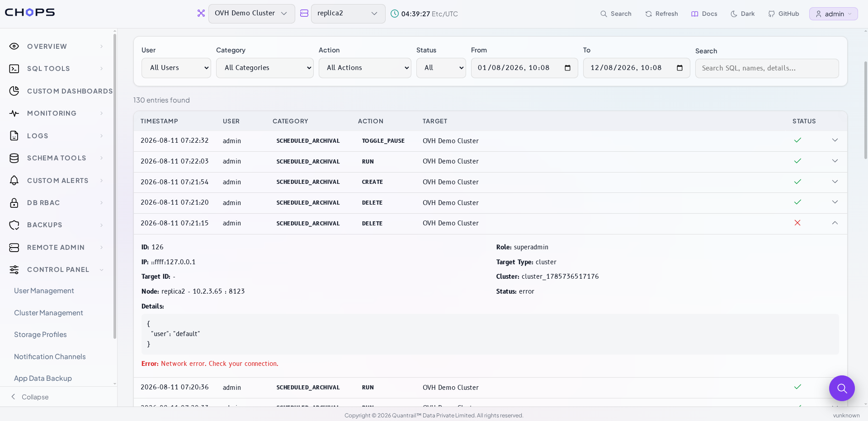Click the Custom Dashboards pie chart icon

(x=14, y=91)
